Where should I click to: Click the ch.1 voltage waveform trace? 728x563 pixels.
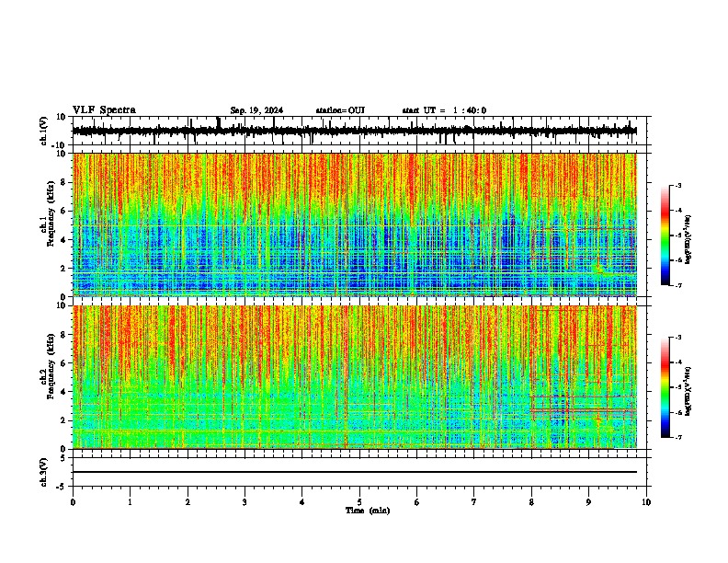(x=354, y=131)
